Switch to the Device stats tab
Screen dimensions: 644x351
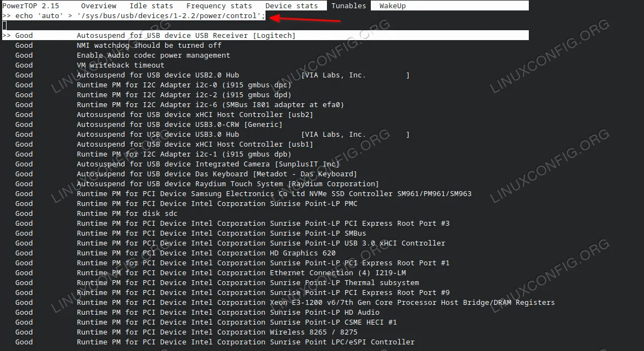(291, 5)
